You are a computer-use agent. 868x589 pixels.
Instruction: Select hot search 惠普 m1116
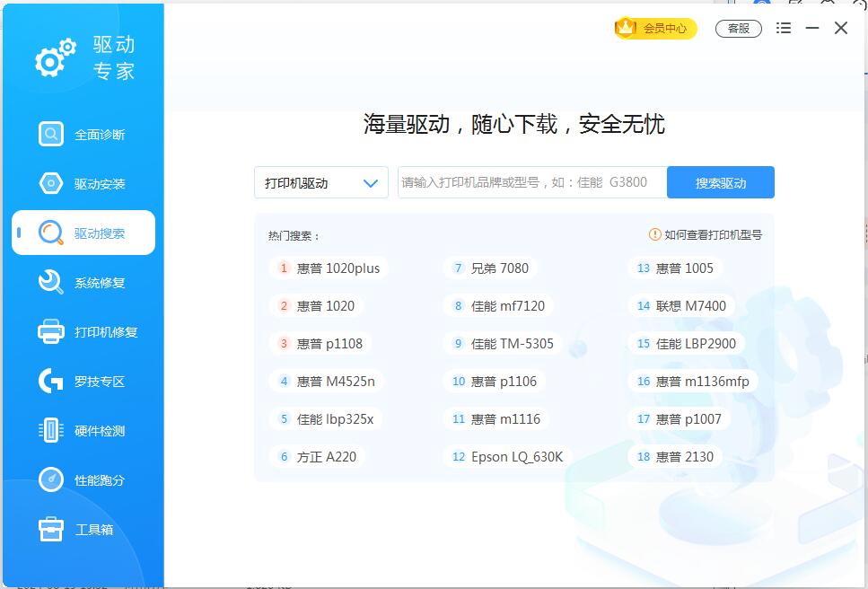[x=496, y=419]
